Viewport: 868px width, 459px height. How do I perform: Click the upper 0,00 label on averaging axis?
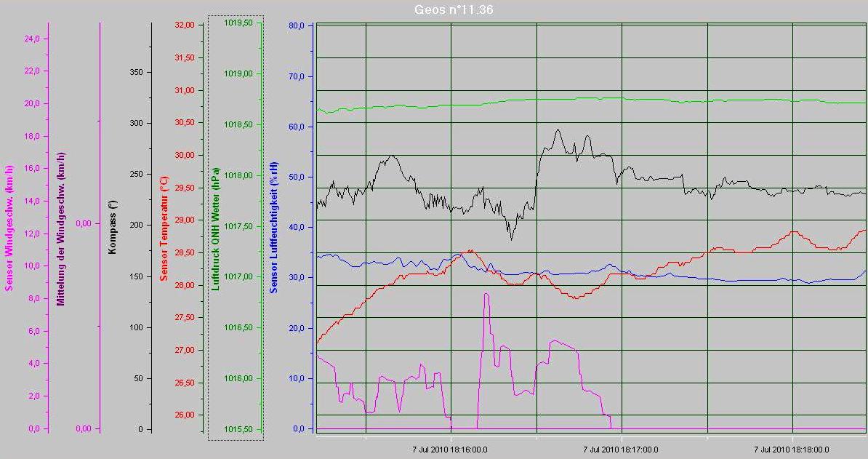[x=84, y=223]
